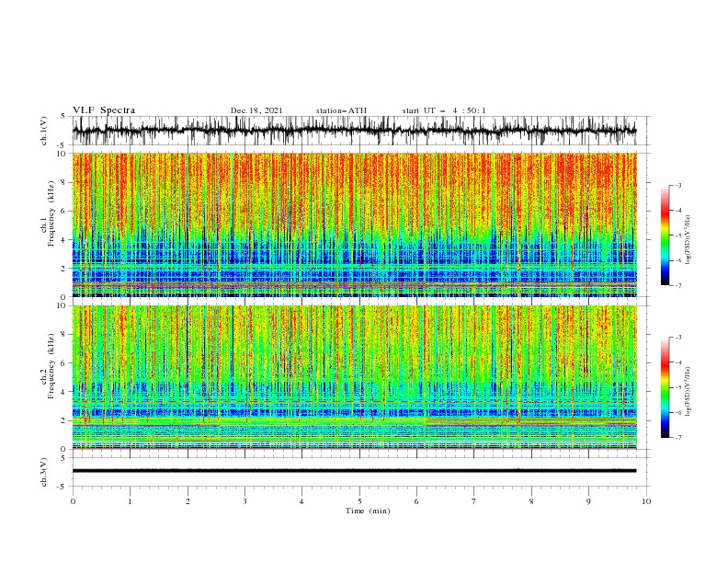The width and height of the screenshot is (728, 563).
Task: Click the 'Time (min)' x-axis label
Action: [x=368, y=511]
